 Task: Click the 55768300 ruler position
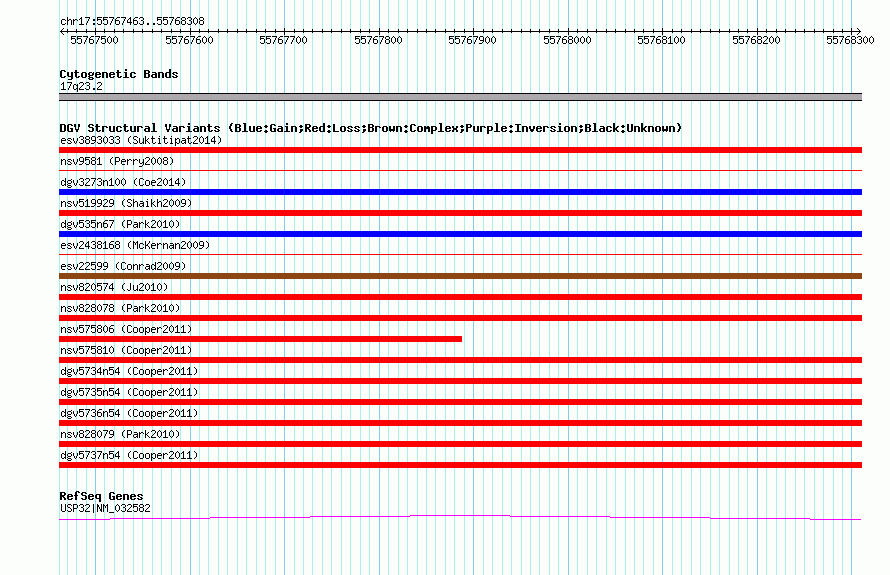click(850, 40)
